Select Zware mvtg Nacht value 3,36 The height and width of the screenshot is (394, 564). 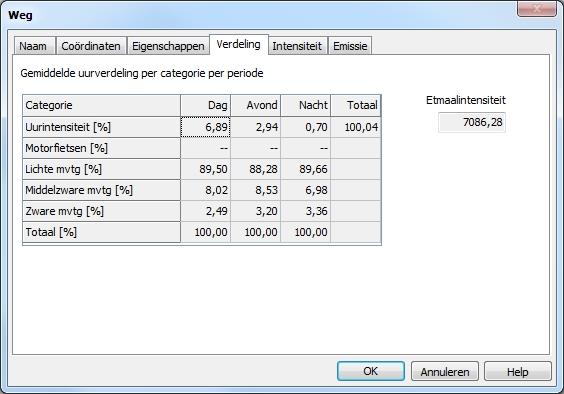pos(306,211)
